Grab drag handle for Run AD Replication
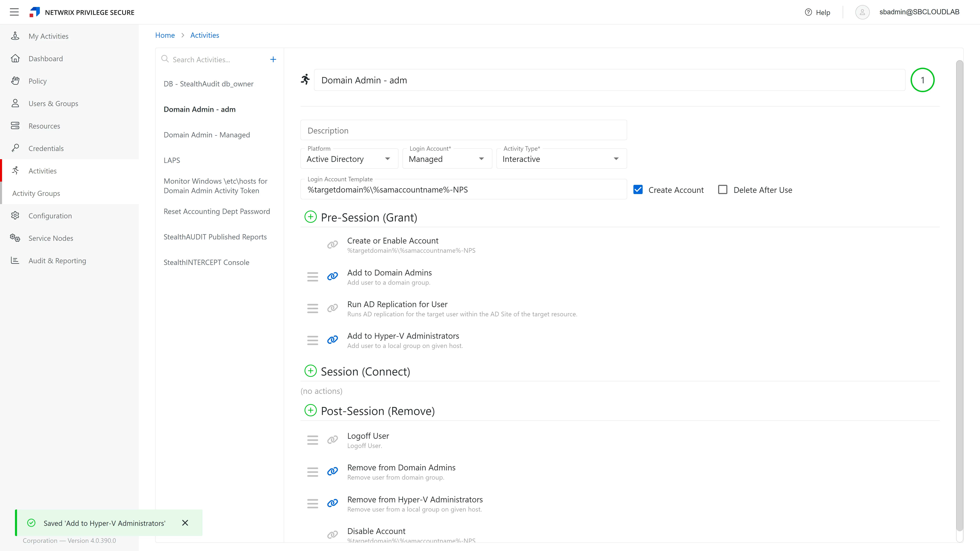This screenshot has height=551, width=980. click(x=313, y=308)
